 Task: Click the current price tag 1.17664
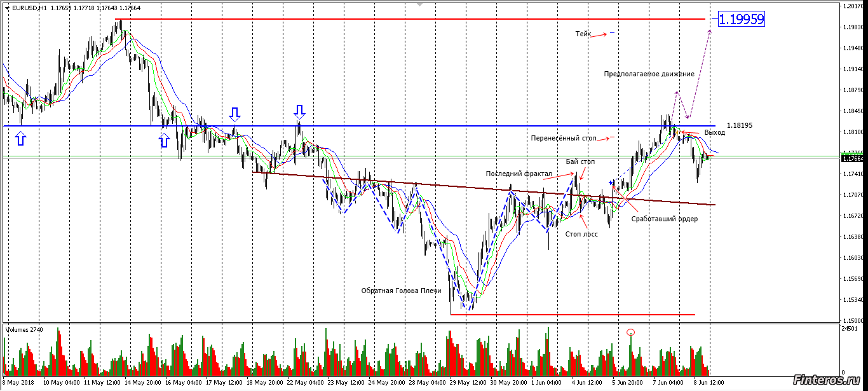point(854,159)
